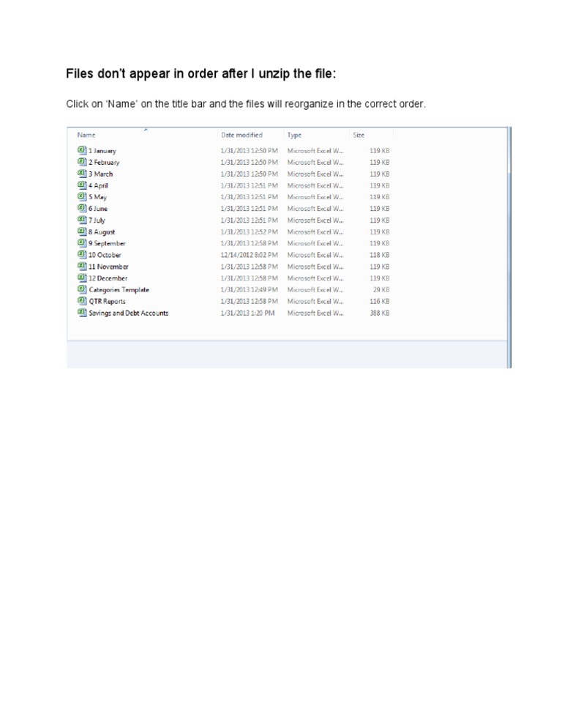Click the 118 KB size value
Viewport: 562px width, 728px height.
[380, 255]
